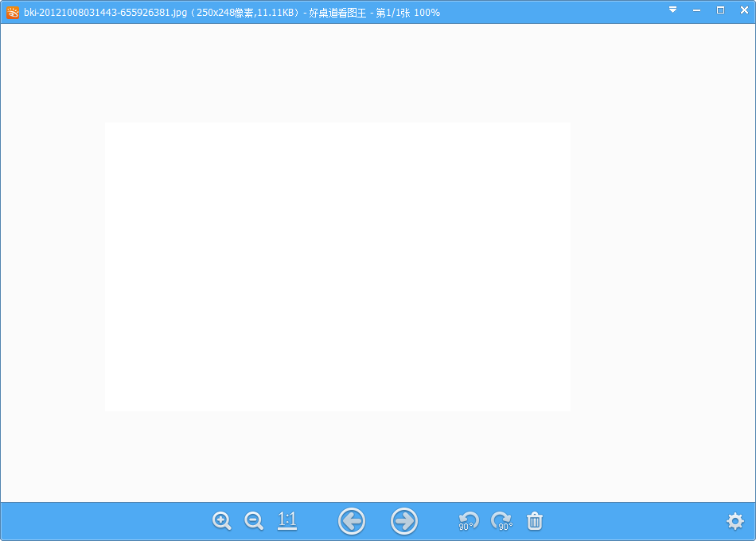The height and width of the screenshot is (541, 756).
Task: Go to the previous image arrow
Action: 352,521
